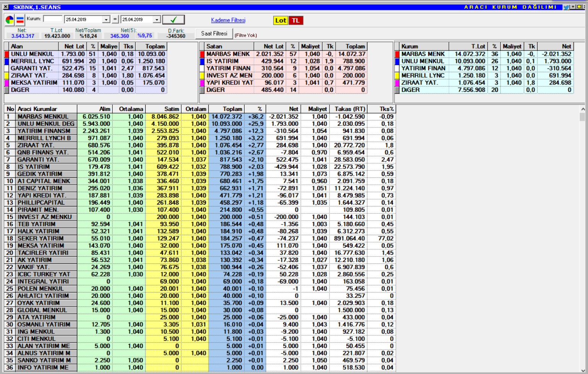Select the GLOBAL MENKUL row
The image size is (588, 374).
[x=200, y=310]
